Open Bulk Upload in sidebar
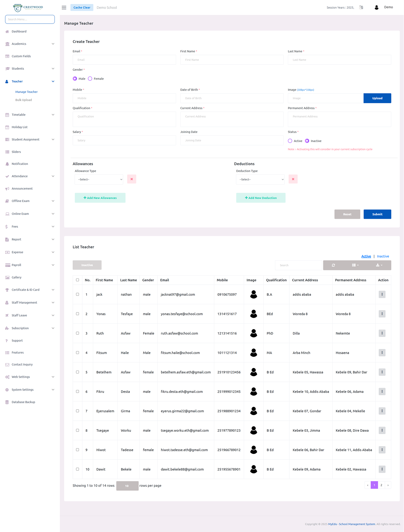 pos(23,100)
